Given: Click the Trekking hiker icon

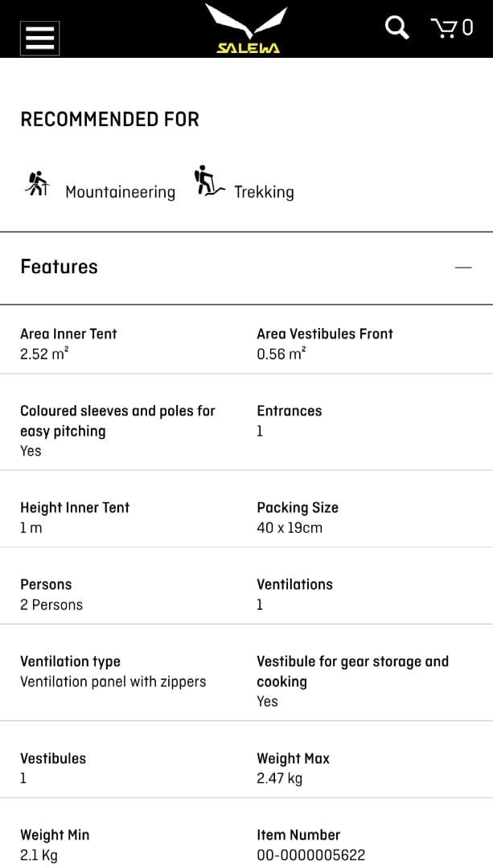Looking at the screenshot, I should 207,182.
